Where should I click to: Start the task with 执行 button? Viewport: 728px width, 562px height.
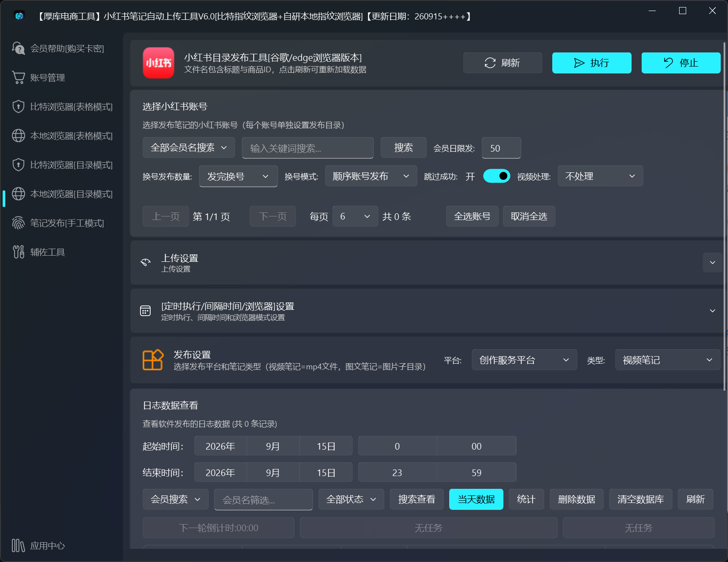point(591,63)
